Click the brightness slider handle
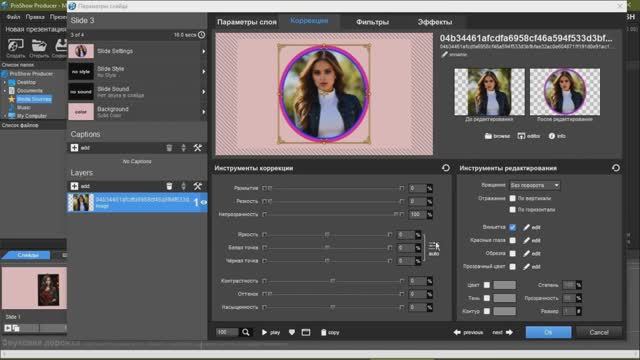The image size is (640, 360). 327,235
